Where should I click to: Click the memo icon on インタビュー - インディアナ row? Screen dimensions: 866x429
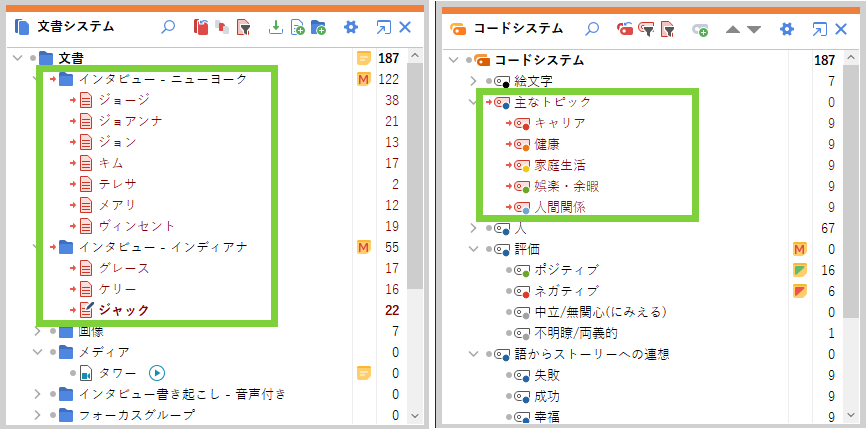pyautogui.click(x=363, y=247)
